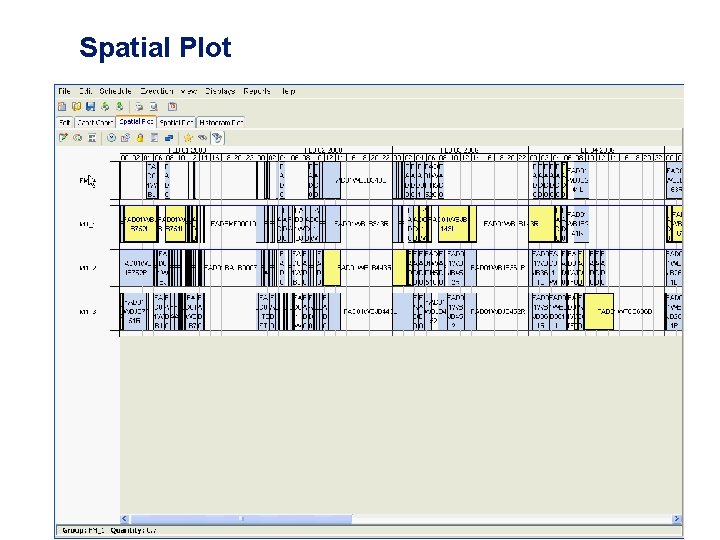Click the Group and Quantity status bar text
Screen dimensions: 720x540
coord(109,530)
